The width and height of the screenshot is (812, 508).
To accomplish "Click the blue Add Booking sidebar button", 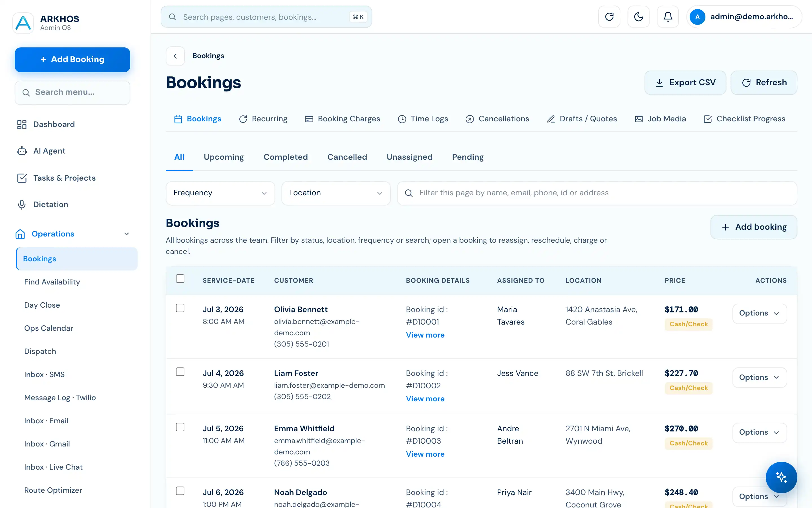I will pyautogui.click(x=72, y=60).
